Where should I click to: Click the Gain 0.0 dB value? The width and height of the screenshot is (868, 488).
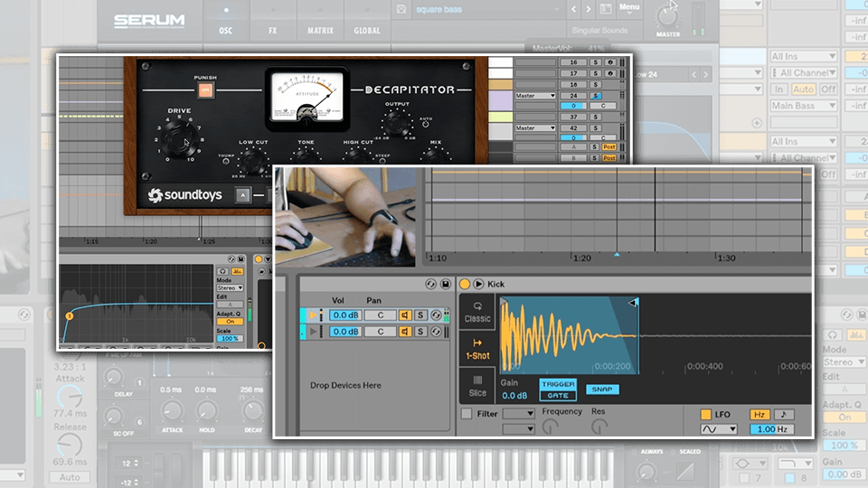tap(514, 396)
